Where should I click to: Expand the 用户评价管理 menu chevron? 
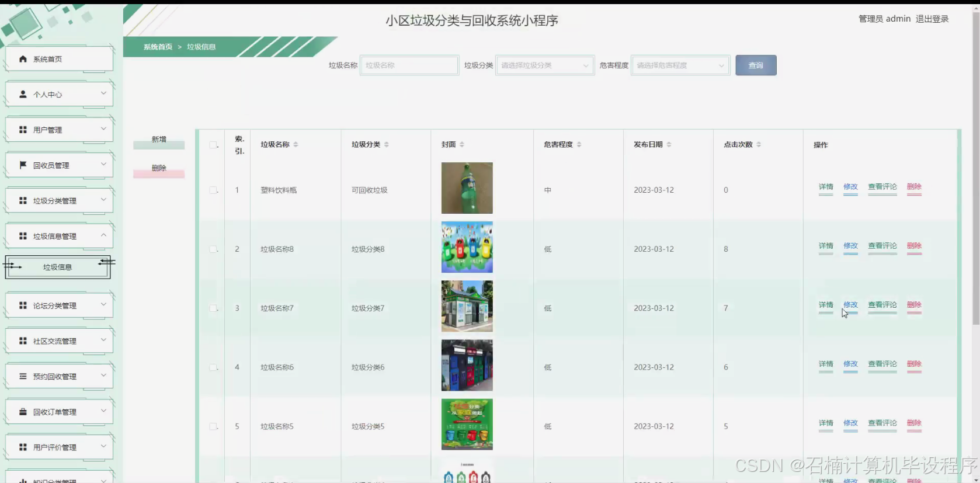103,446
